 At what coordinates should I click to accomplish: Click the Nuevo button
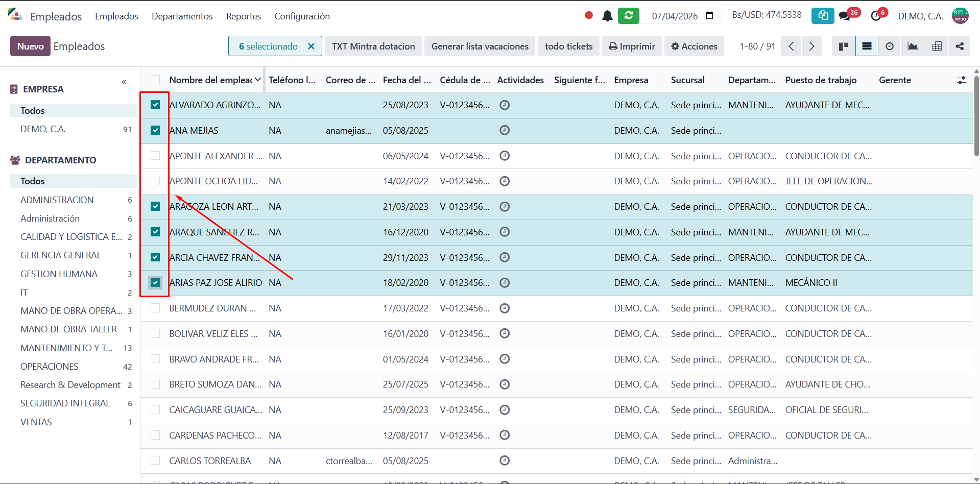pos(30,46)
